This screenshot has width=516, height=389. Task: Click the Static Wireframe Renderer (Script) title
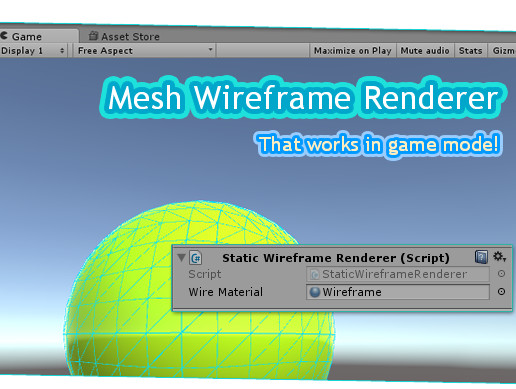coord(336,258)
